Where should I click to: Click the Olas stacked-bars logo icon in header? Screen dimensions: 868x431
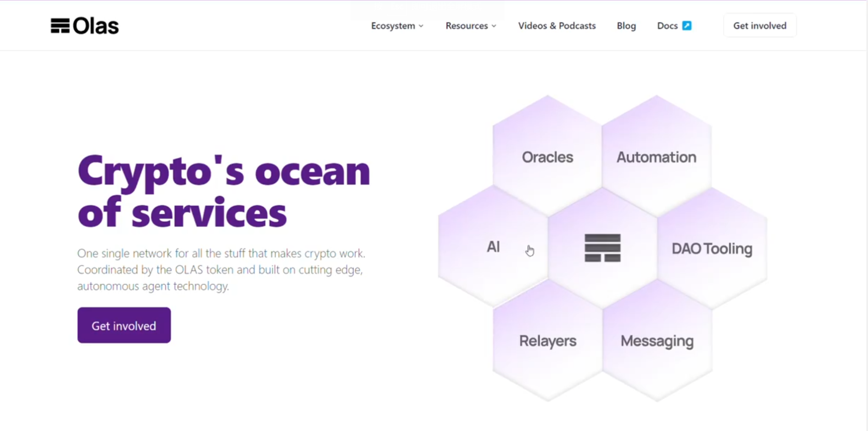pyautogui.click(x=60, y=26)
